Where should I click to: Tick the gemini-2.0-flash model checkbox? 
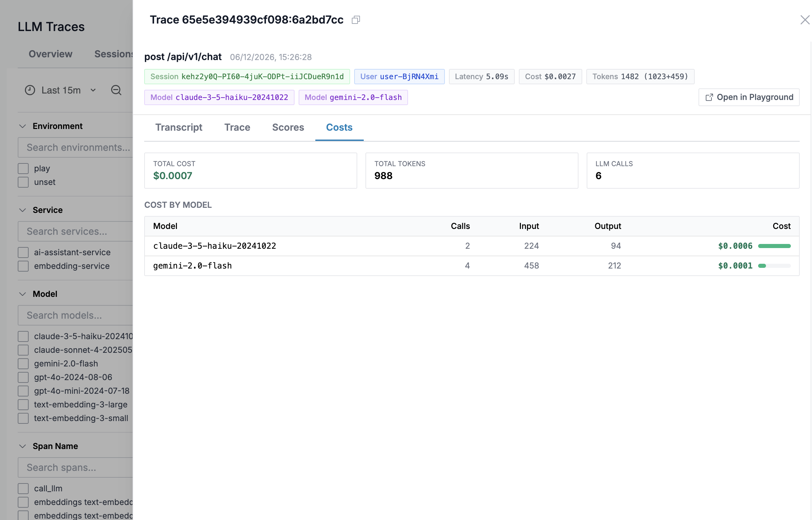[23, 363]
